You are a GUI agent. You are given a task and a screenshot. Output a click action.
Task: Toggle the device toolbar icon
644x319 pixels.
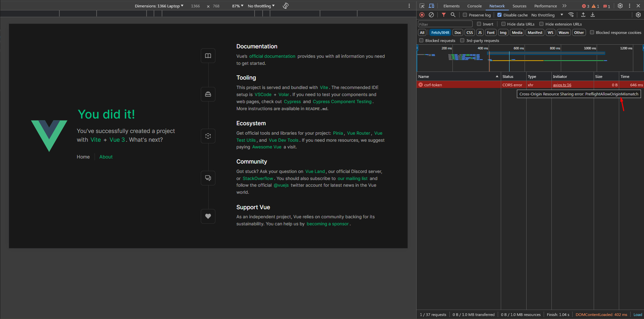coord(431,6)
